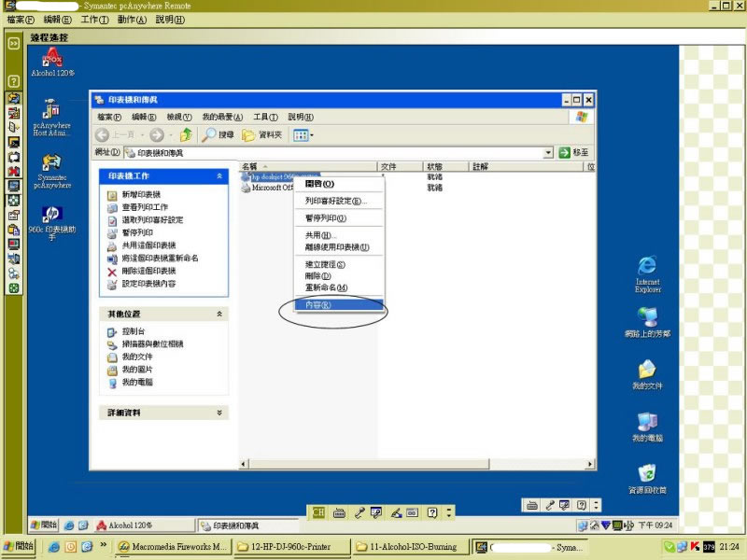The width and height of the screenshot is (747, 560).
Task: Select 暫停列印(G) in context menu
Action: [x=339, y=218]
